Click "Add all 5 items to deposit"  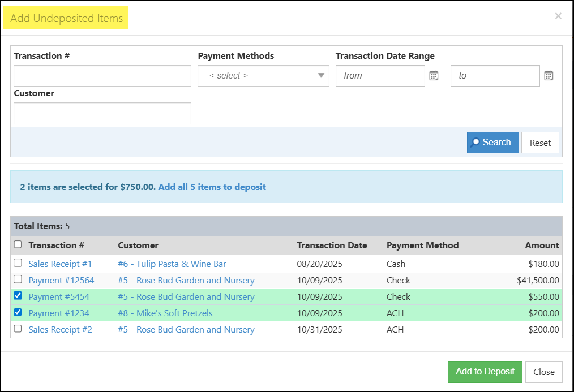(212, 187)
